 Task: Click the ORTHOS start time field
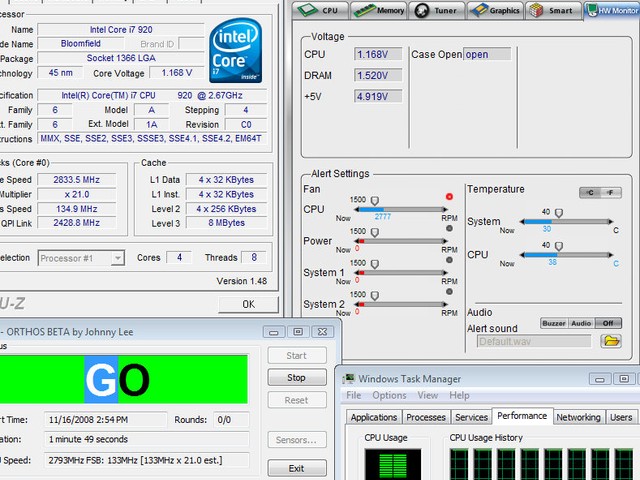coord(105,420)
